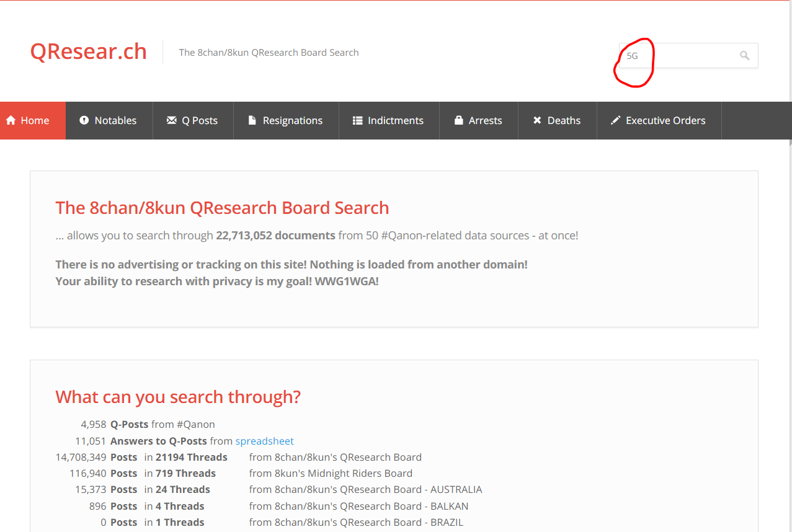Click the pencil icon beside Executive Orders

coord(615,120)
